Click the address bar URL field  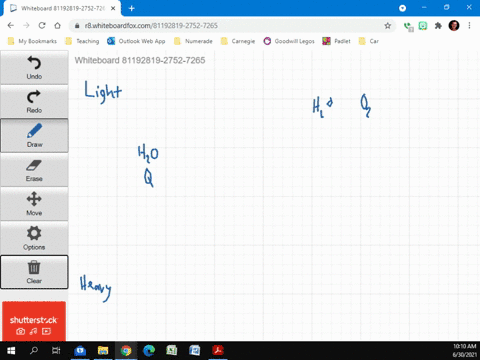point(230,26)
